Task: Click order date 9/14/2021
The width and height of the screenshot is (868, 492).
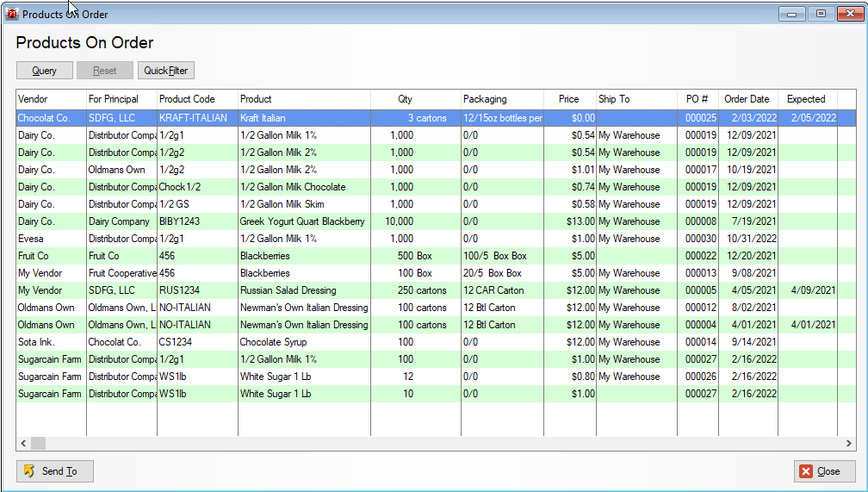Action: (748, 342)
